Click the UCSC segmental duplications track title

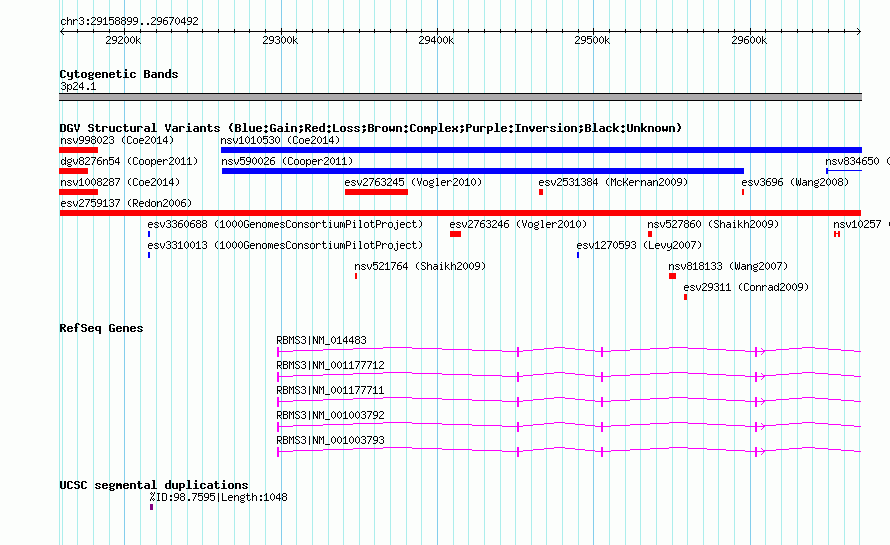(x=154, y=485)
